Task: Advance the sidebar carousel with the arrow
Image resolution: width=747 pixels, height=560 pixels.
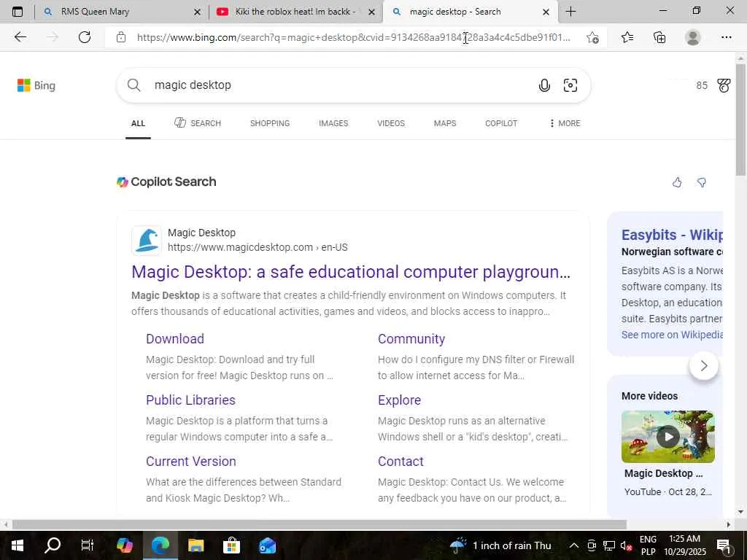Action: 704,366
